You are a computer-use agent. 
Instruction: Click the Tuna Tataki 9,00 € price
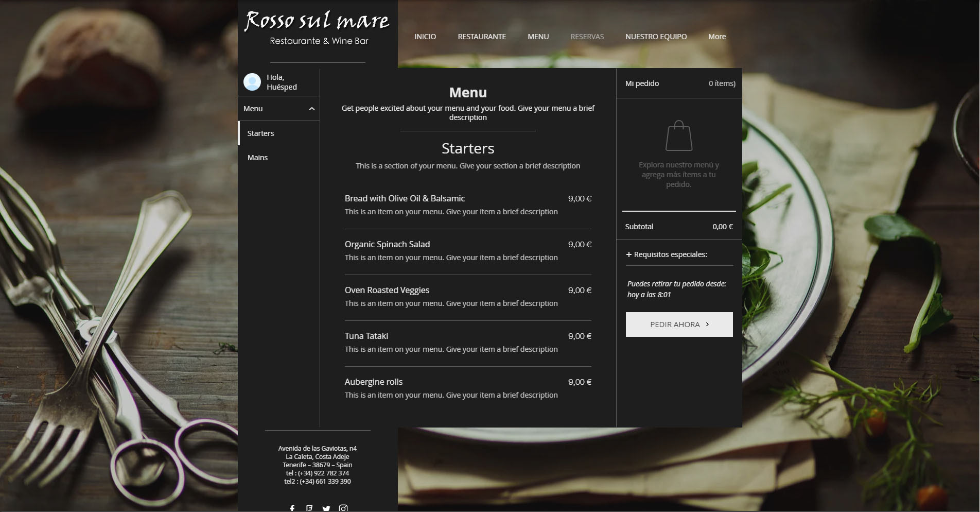click(x=580, y=336)
